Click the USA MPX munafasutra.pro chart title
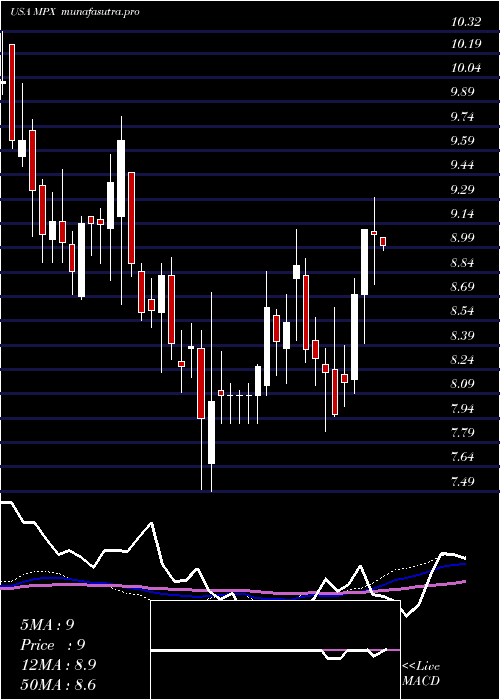 (x=75, y=12)
